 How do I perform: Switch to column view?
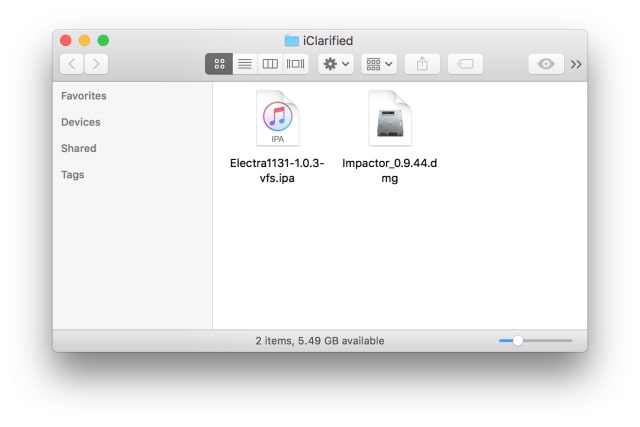[x=270, y=64]
